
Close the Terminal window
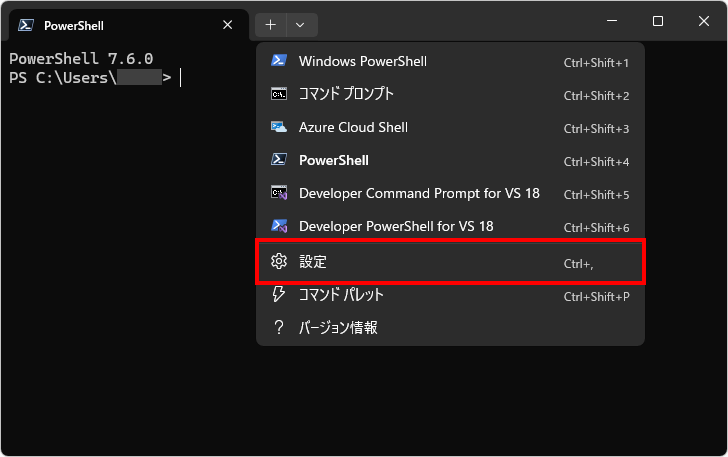tap(703, 21)
